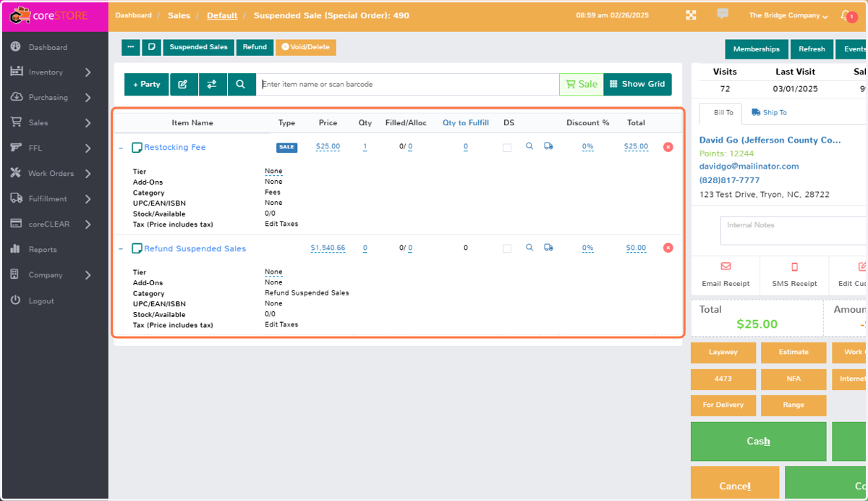Open note icon beside Restocking Fee
Viewport: 868px width, 501px height.
[137, 148]
